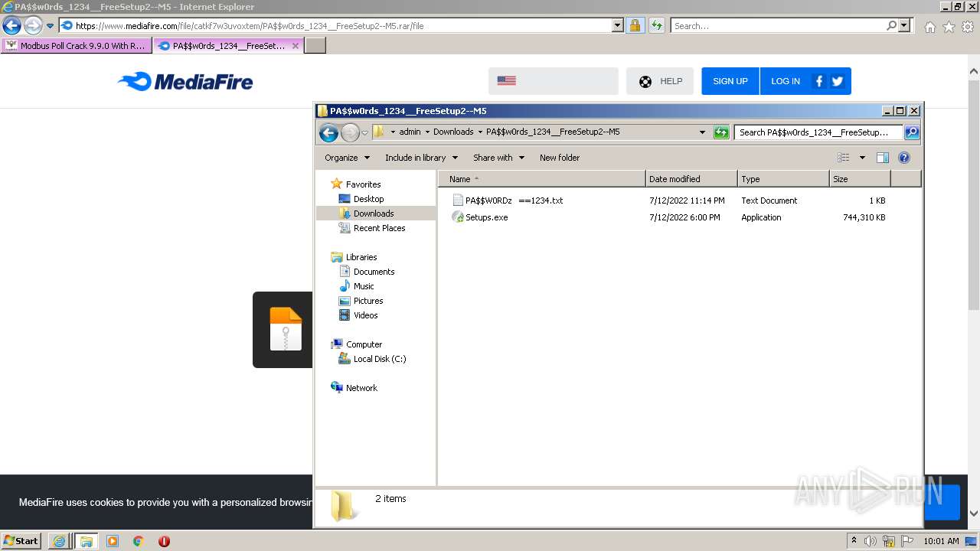Click the LOG IN button
This screenshot has height=551, width=980.
point(786,81)
